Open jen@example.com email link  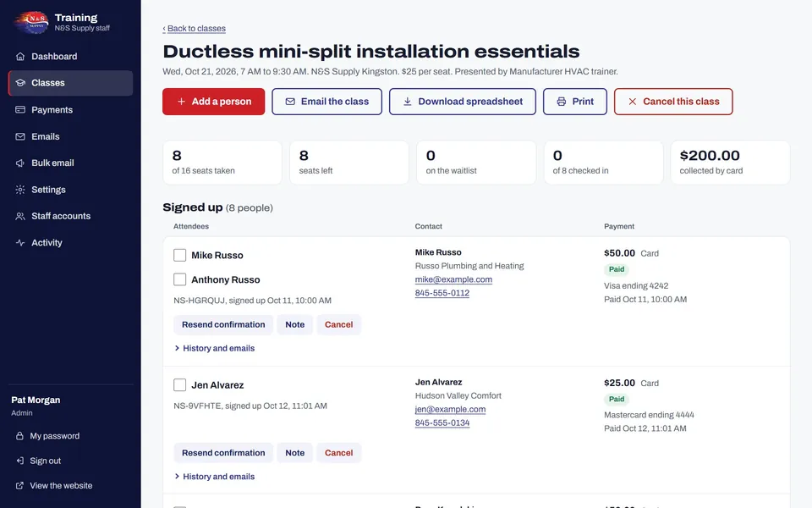[x=451, y=409]
